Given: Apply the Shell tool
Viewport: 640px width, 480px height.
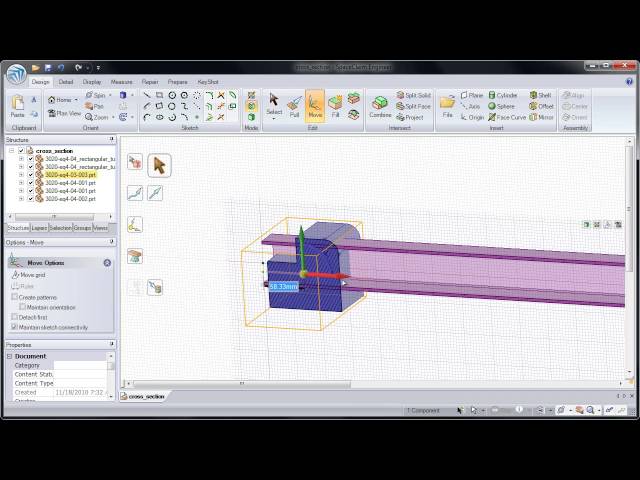Looking at the screenshot, I should click(x=540, y=95).
